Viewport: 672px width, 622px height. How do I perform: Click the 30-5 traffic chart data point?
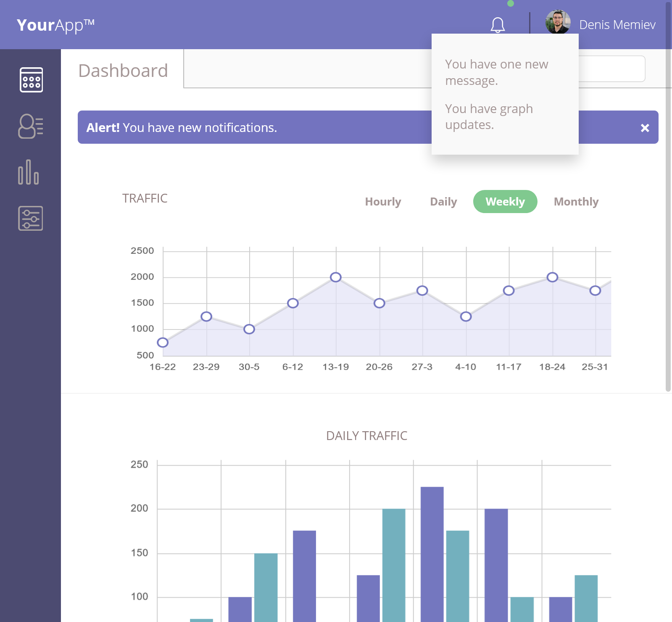coord(249,329)
